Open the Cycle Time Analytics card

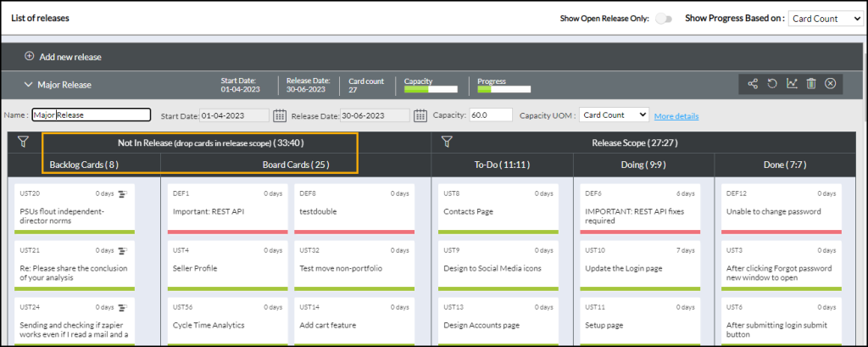(x=227, y=322)
